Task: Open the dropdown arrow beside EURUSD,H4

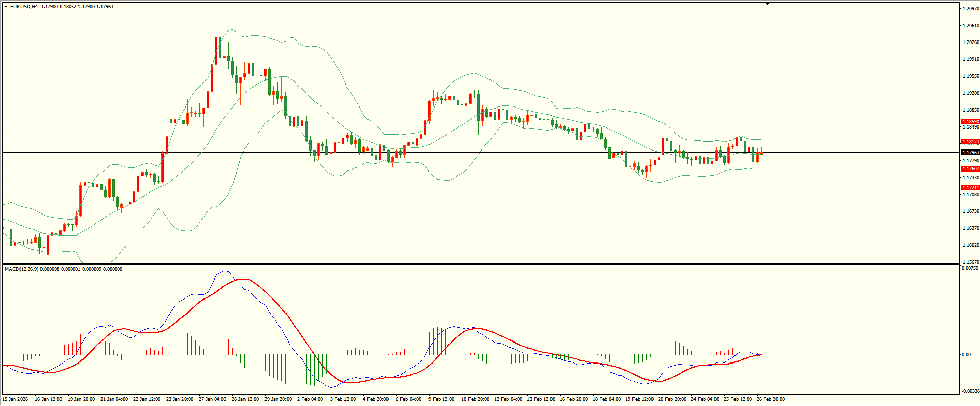Action: click(6, 7)
